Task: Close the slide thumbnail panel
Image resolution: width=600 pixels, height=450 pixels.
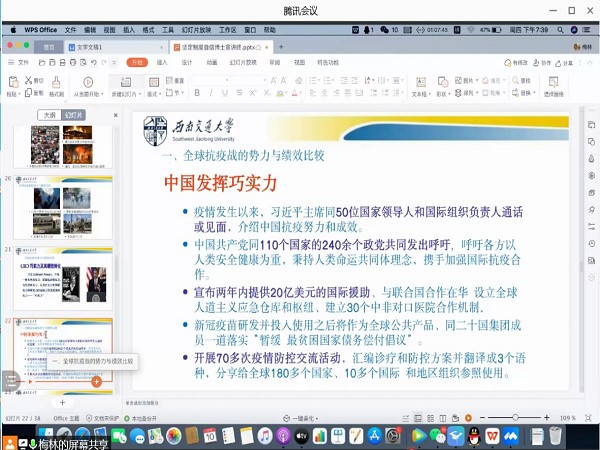Action: (x=116, y=115)
